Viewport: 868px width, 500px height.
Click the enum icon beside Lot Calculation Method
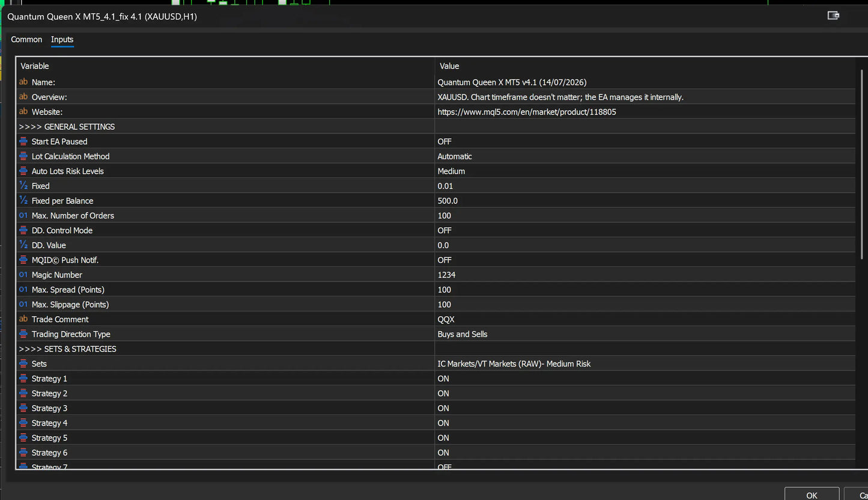point(23,156)
